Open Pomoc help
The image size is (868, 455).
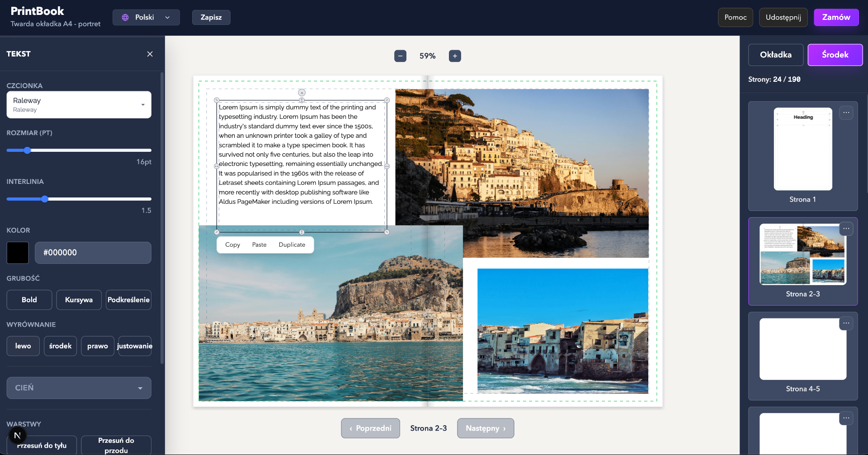pos(736,18)
